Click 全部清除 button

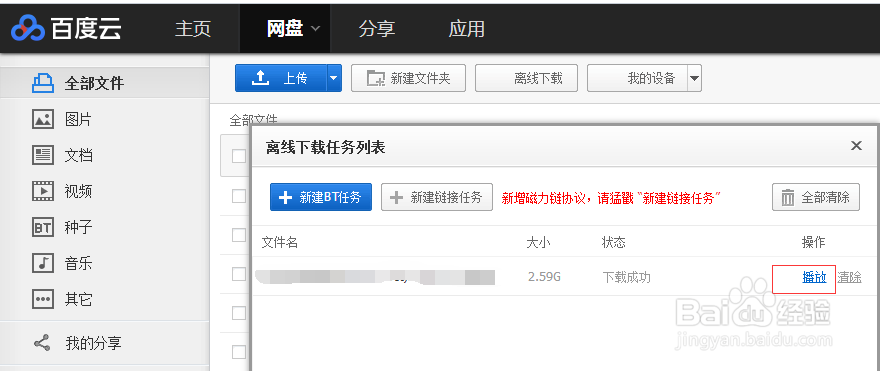point(815,197)
